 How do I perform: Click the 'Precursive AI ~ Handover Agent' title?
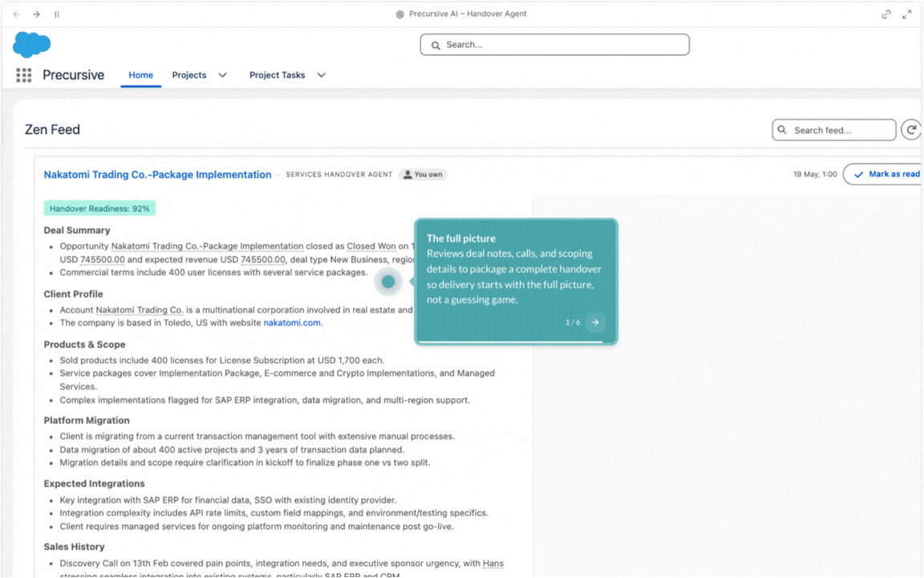click(468, 14)
